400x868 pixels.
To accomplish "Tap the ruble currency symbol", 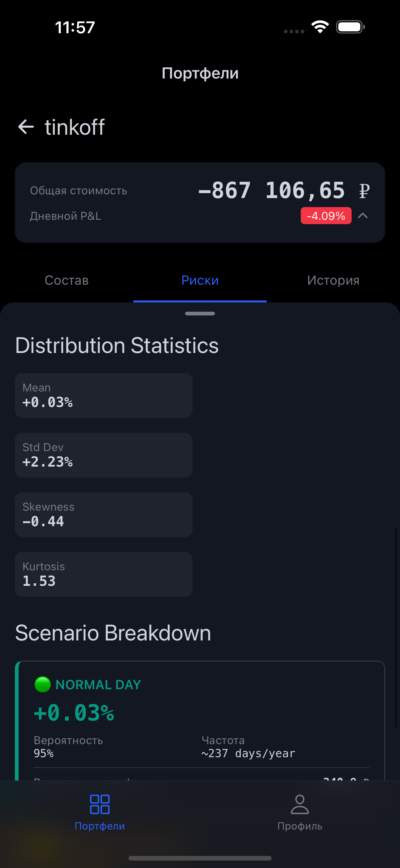I will click(364, 191).
